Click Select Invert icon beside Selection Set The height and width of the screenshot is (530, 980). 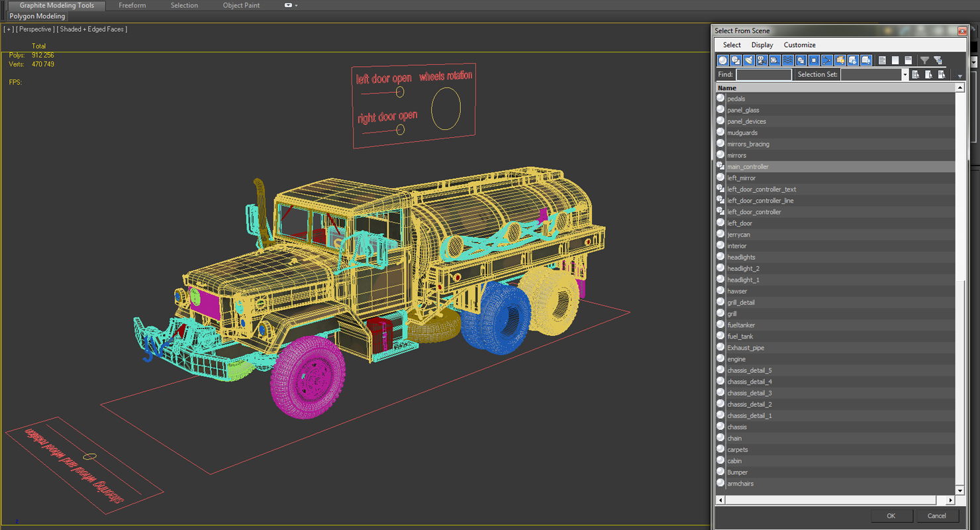click(x=942, y=74)
